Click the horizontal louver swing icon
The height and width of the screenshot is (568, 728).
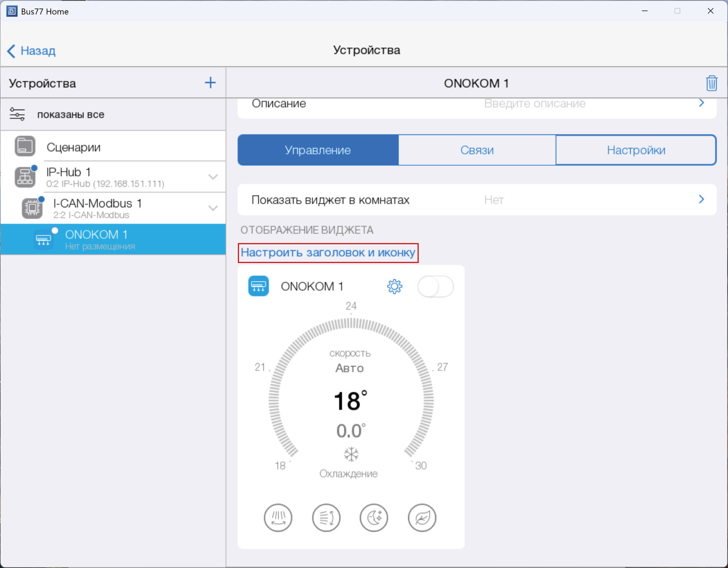tap(278, 518)
